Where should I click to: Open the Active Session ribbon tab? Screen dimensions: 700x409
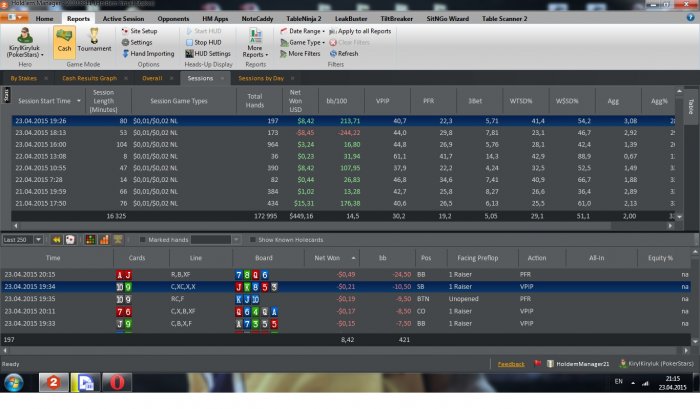tap(123, 19)
